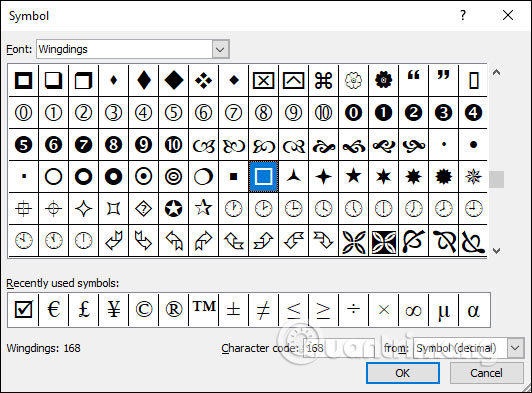Select the yen sign recent symbol
532x393 pixels.
[113, 310]
